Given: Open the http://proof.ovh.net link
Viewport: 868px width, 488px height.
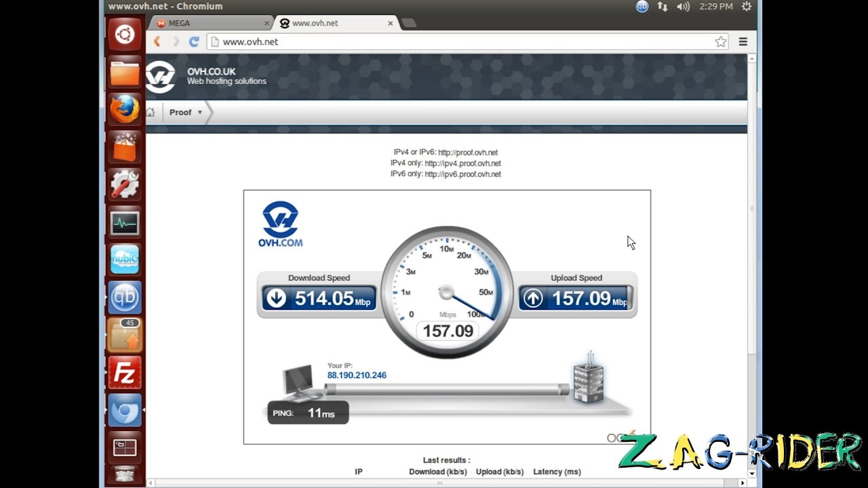Looking at the screenshot, I should coord(468,152).
